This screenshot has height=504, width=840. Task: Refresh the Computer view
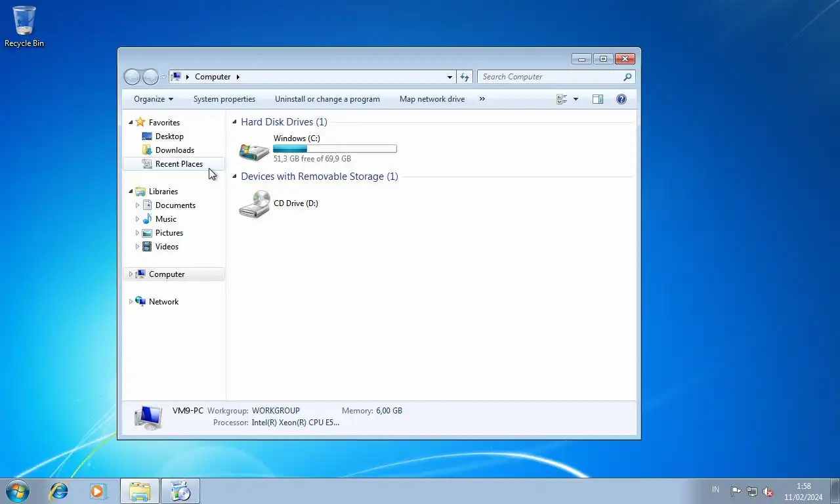click(465, 77)
